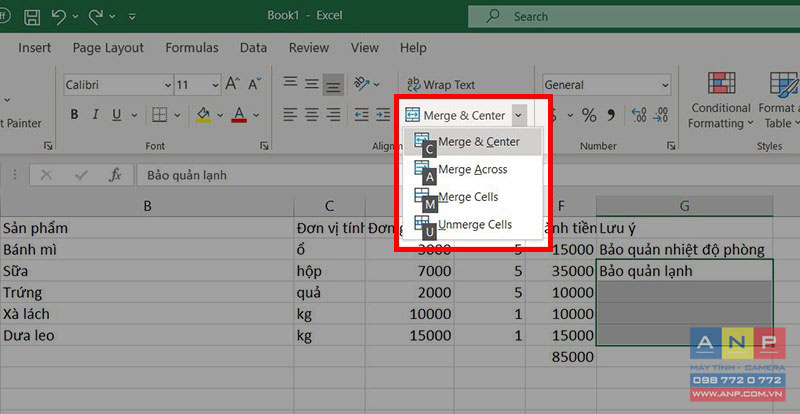Toggle Italic formatting
The width and height of the screenshot is (800, 414).
tap(95, 115)
